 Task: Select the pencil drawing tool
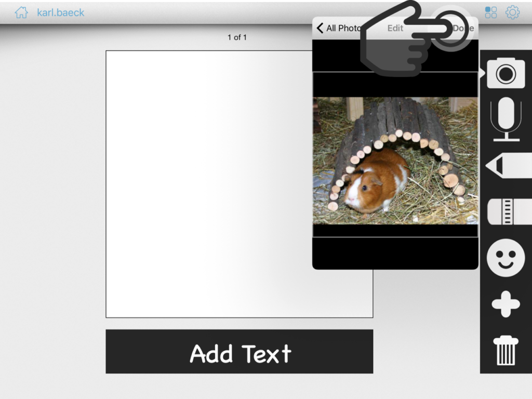pos(509,165)
